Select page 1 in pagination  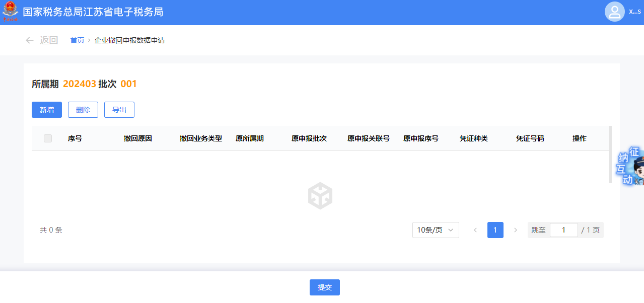[x=495, y=230]
